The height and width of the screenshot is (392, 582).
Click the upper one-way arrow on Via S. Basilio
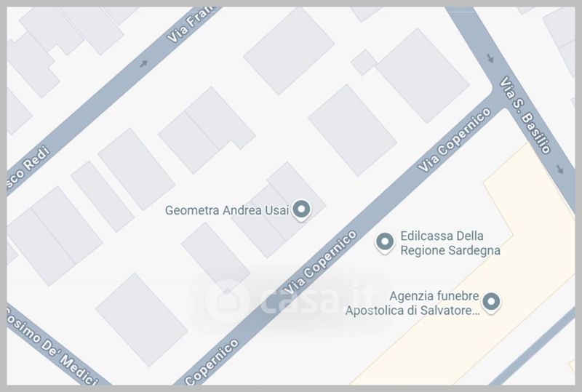[x=490, y=58]
